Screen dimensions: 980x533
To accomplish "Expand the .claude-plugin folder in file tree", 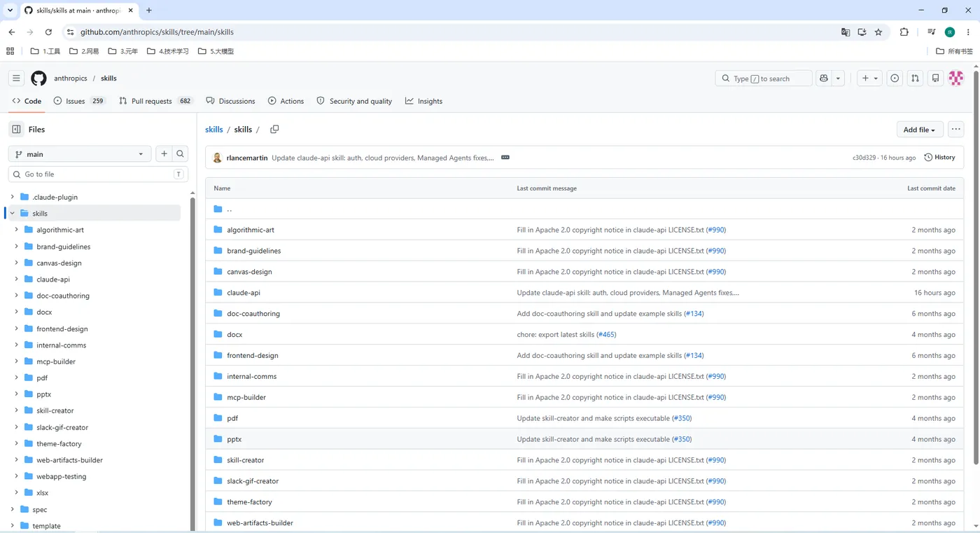I will [x=12, y=198].
